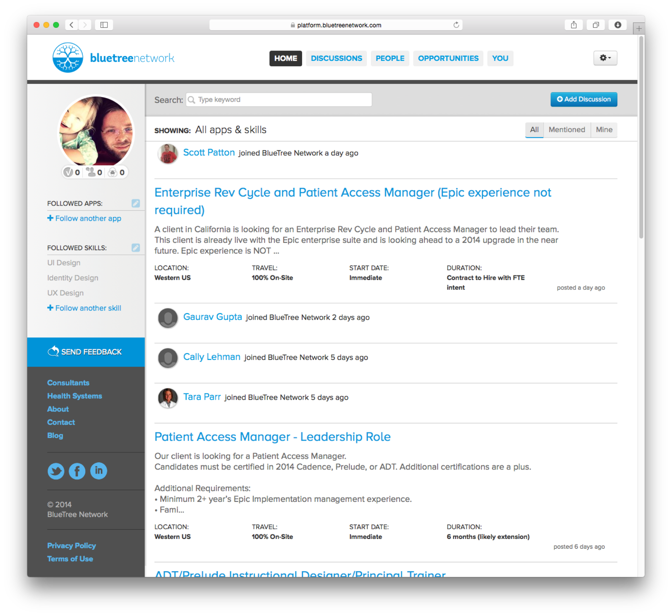
Task: Open the Facebook social icon
Action: pyautogui.click(x=77, y=471)
